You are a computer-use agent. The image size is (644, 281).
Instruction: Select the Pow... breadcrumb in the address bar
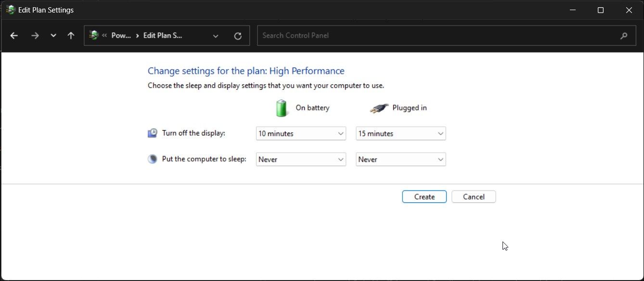point(121,35)
